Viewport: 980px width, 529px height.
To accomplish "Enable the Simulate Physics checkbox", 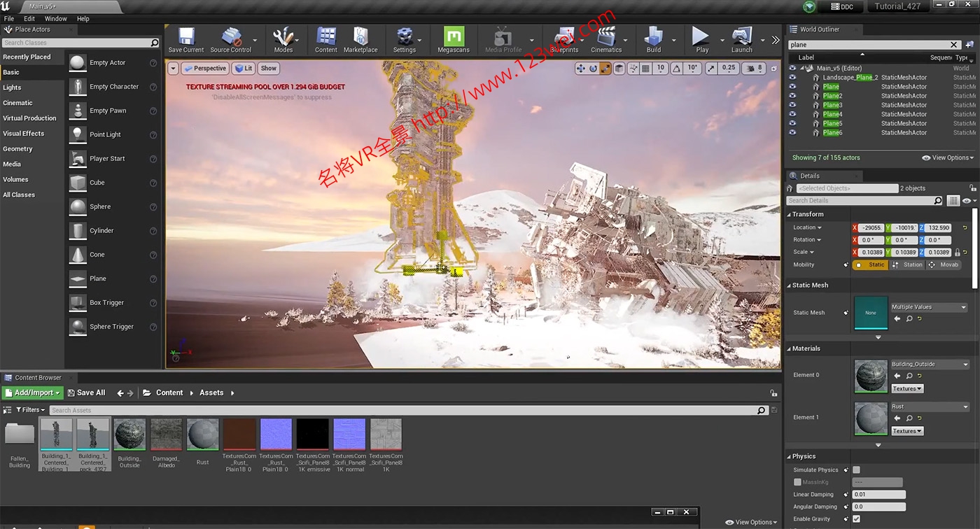I will pyautogui.click(x=856, y=470).
